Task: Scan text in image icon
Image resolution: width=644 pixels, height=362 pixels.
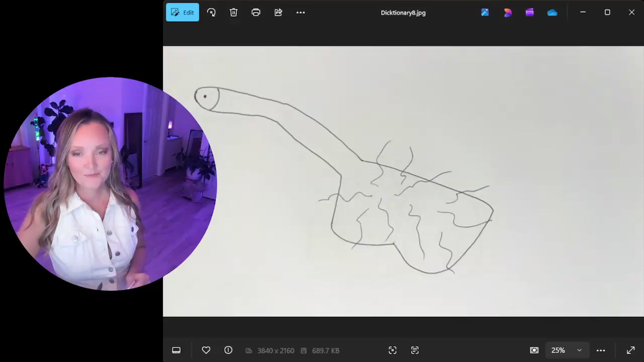Action: click(415, 350)
